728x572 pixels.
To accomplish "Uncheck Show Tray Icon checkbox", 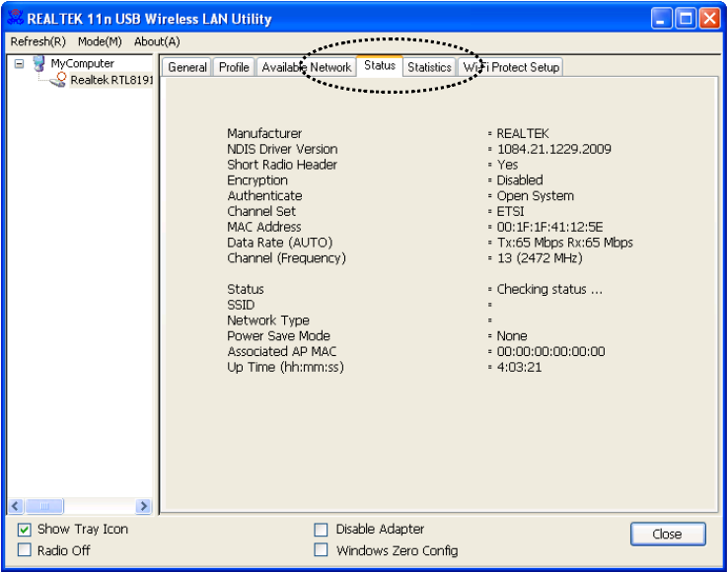I will pos(24,530).
